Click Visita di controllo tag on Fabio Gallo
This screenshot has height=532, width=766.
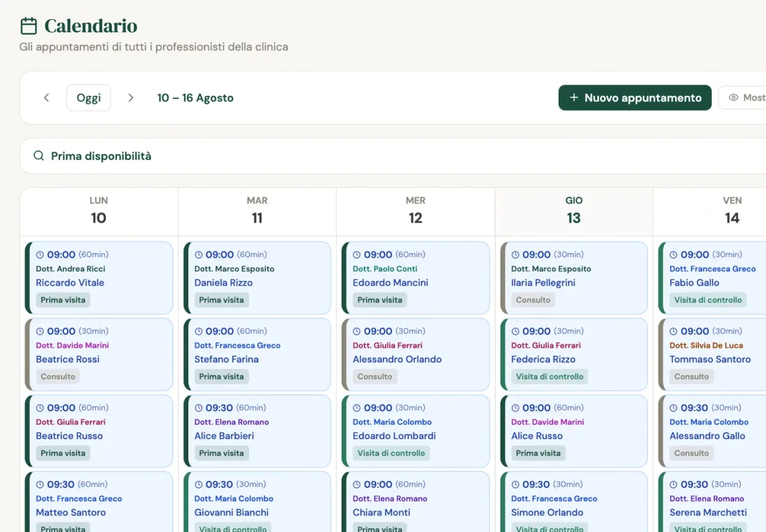(708, 300)
